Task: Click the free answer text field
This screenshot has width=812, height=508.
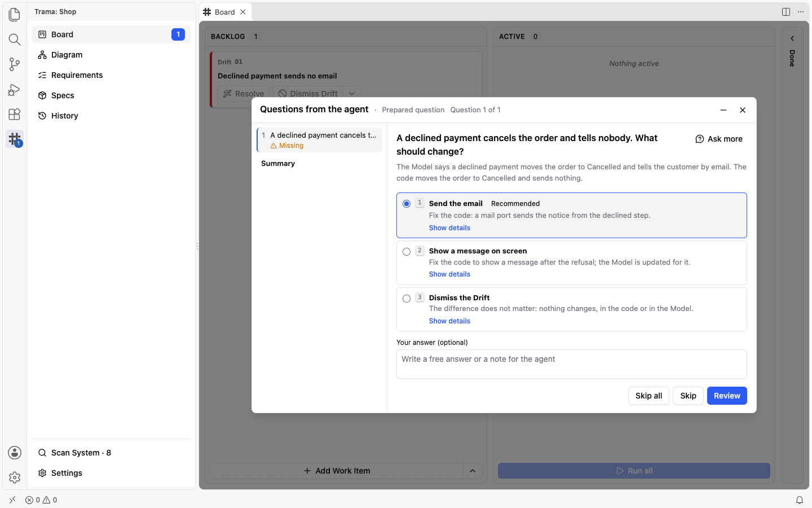Action: pyautogui.click(x=572, y=364)
